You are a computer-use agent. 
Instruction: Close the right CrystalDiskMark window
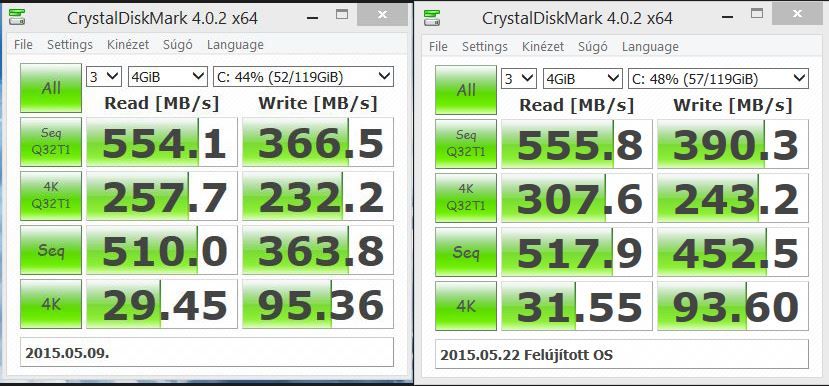coord(797,14)
